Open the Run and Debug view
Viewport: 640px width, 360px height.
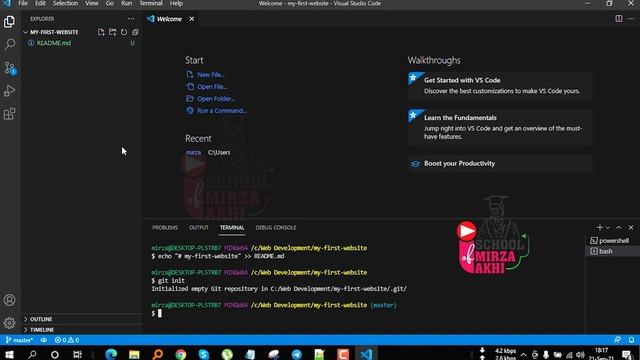pos(9,91)
